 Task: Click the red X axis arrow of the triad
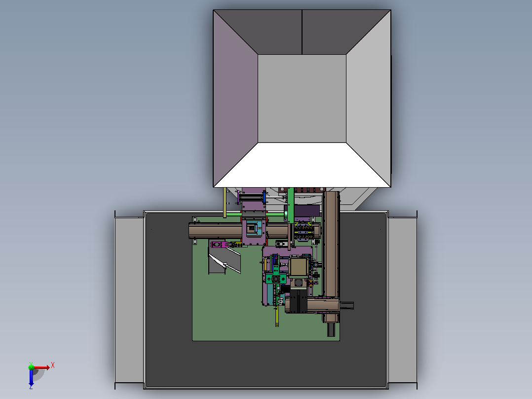[42, 367]
